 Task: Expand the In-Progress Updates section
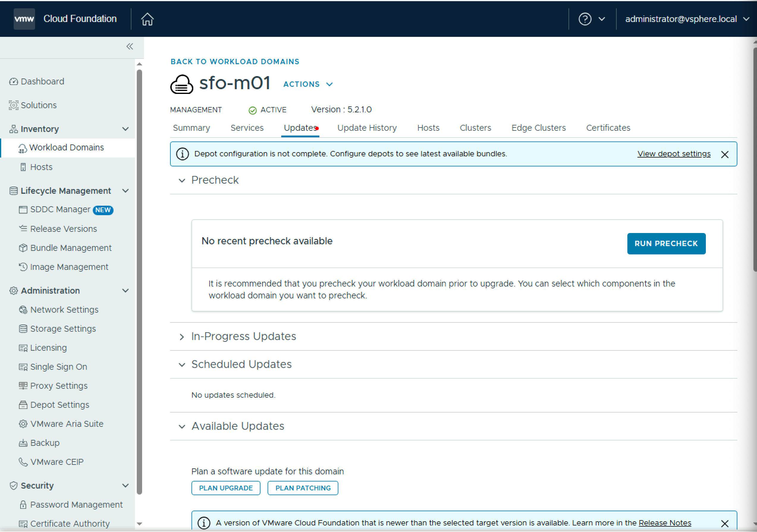[182, 336]
